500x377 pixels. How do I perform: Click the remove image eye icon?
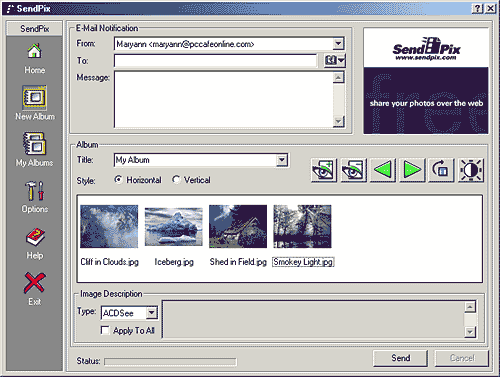353,170
